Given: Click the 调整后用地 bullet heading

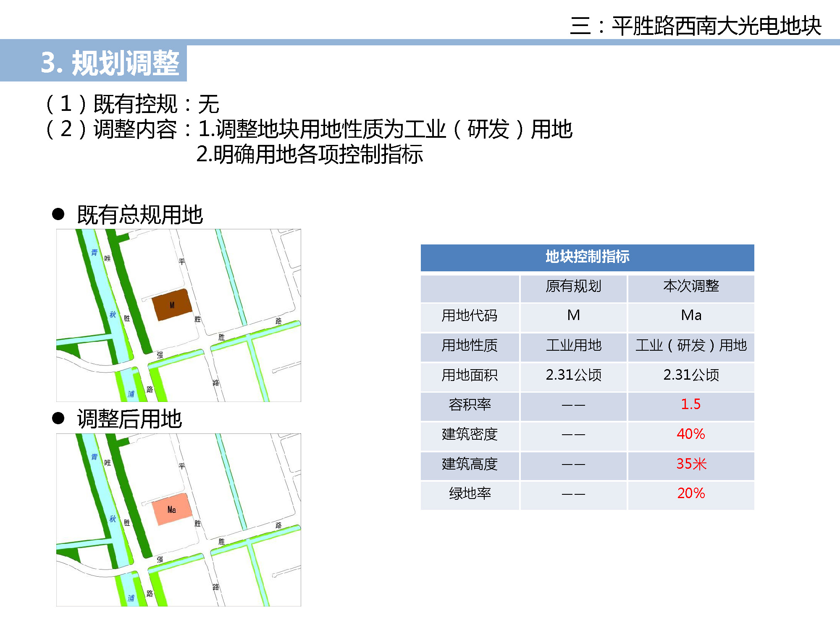Looking at the screenshot, I should point(129,419).
